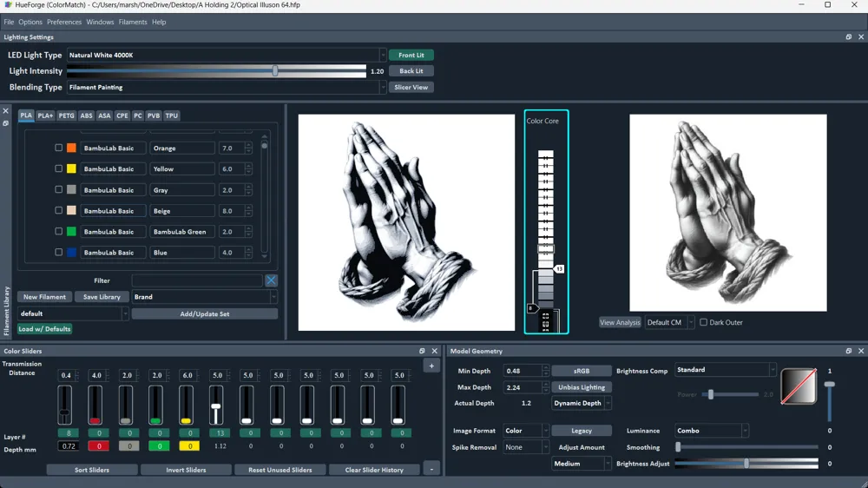The image size is (868, 488).
Task: Open the Windows menu
Action: 100,23
